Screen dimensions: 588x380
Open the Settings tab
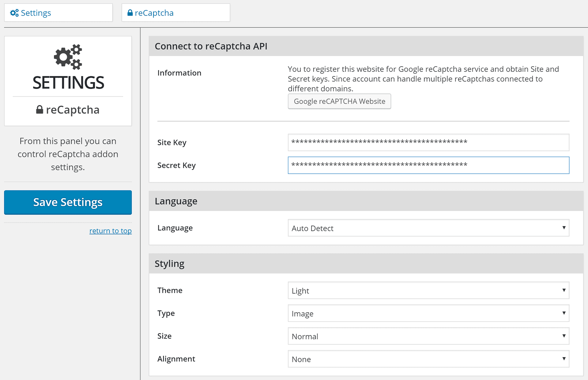click(58, 13)
